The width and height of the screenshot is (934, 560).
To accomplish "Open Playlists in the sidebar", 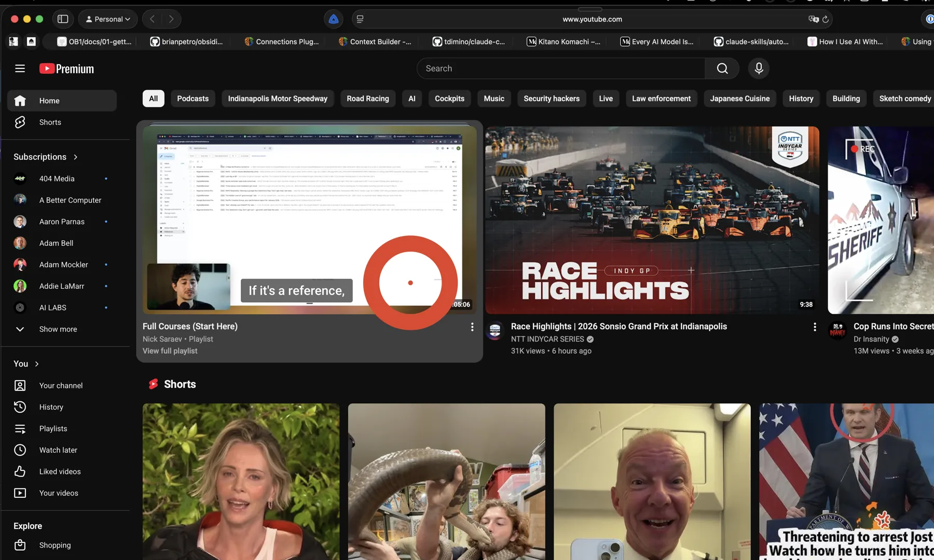I will 62,429.
